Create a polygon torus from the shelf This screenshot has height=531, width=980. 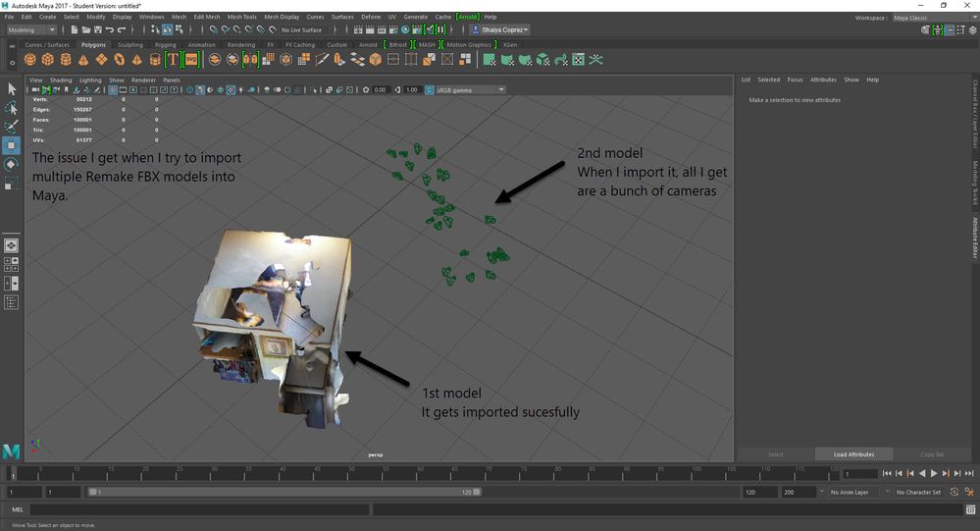(119, 60)
